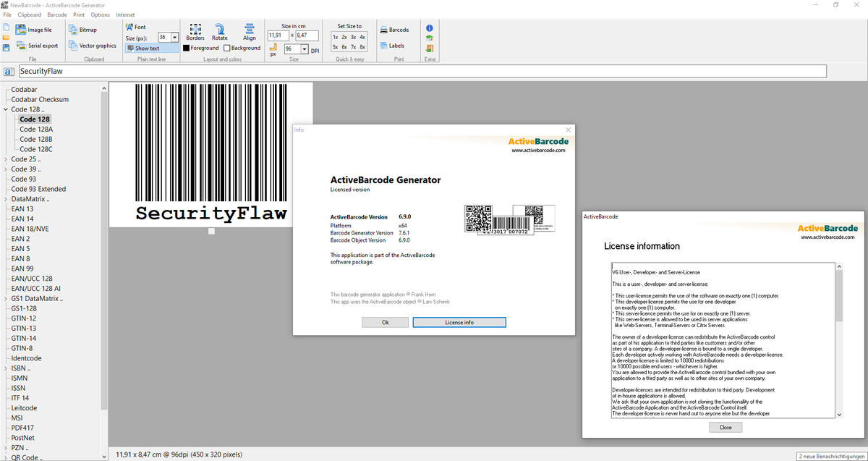The image size is (868, 461).
Task: Select Leitcode barcode type
Action: [x=24, y=407]
